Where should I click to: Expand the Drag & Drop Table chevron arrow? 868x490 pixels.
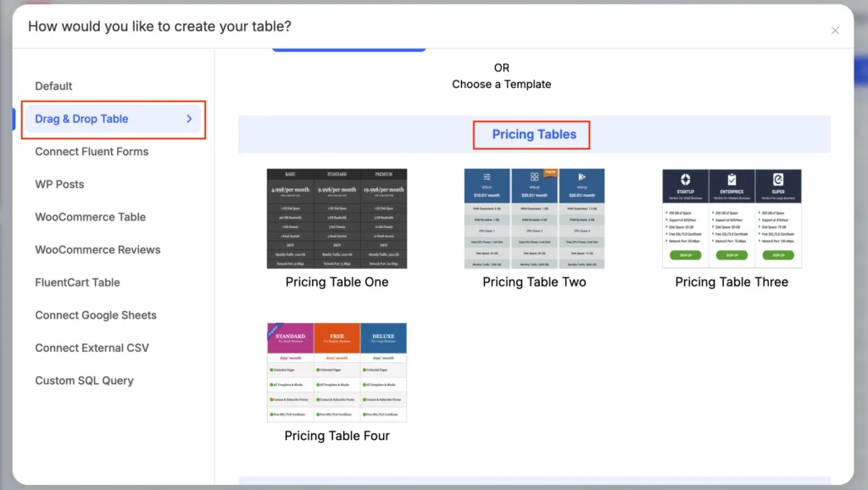pyautogui.click(x=188, y=120)
